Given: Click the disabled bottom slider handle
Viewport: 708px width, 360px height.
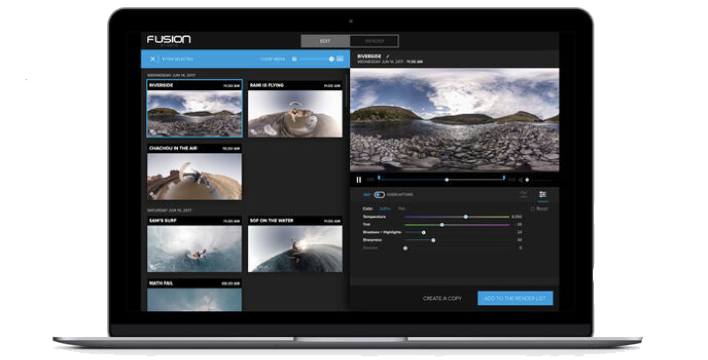Looking at the screenshot, I should coord(405,248).
